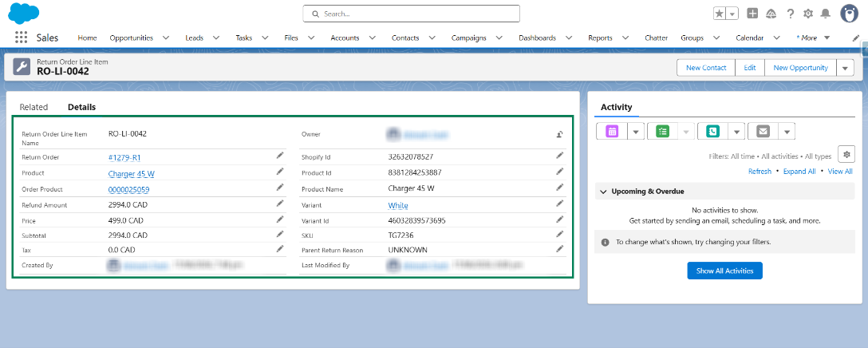Open activity filter settings gear
Image resolution: width=868 pixels, height=348 pixels.
(x=846, y=153)
